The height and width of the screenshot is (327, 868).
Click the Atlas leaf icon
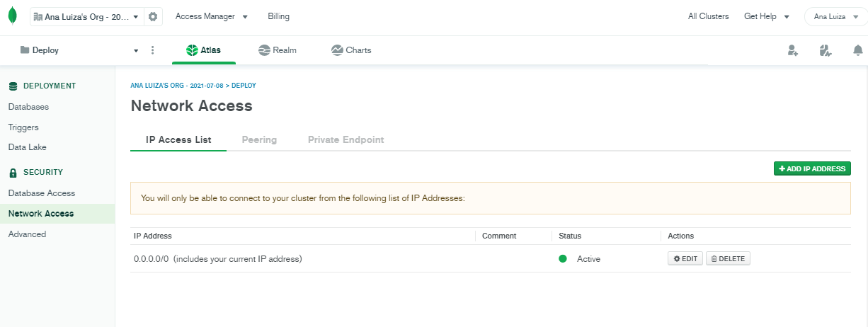[x=192, y=50]
